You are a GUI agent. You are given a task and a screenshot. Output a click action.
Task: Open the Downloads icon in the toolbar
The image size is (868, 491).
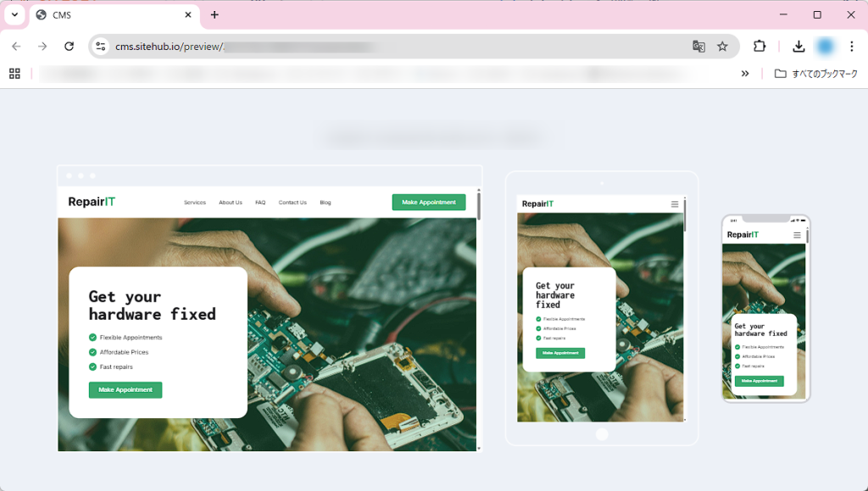[798, 46]
